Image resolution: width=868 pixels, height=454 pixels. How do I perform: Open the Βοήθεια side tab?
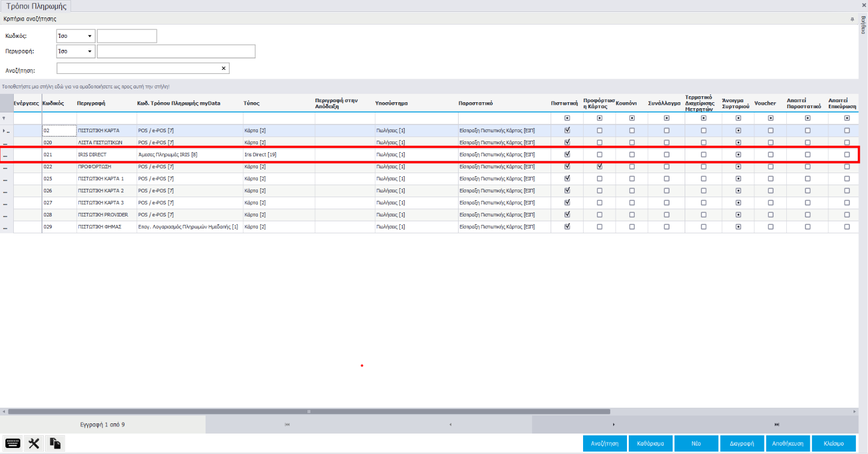(863, 26)
